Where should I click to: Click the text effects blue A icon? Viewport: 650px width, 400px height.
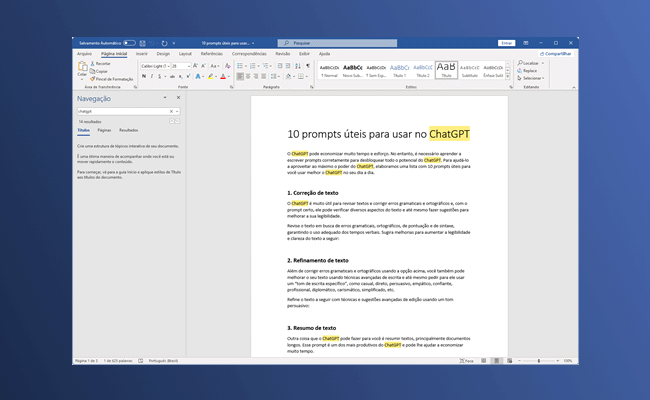coord(198,76)
